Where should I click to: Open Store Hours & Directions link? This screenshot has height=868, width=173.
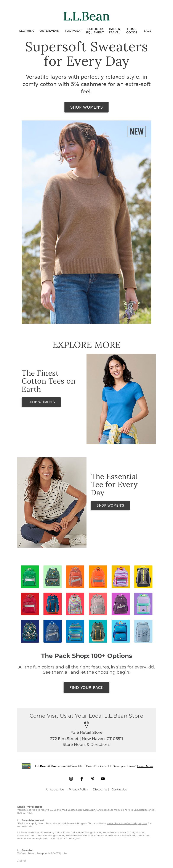coord(86,744)
